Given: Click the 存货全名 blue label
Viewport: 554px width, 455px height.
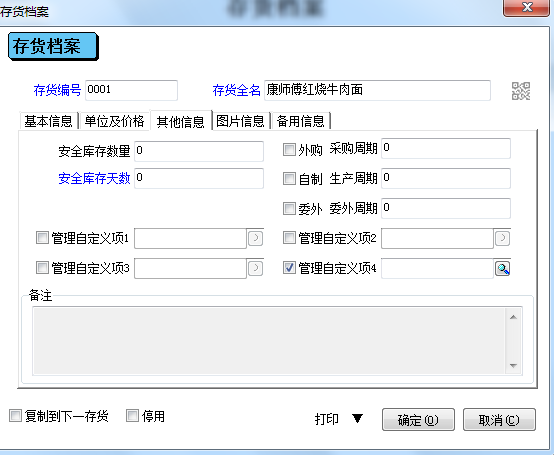Looking at the screenshot, I should 236,90.
